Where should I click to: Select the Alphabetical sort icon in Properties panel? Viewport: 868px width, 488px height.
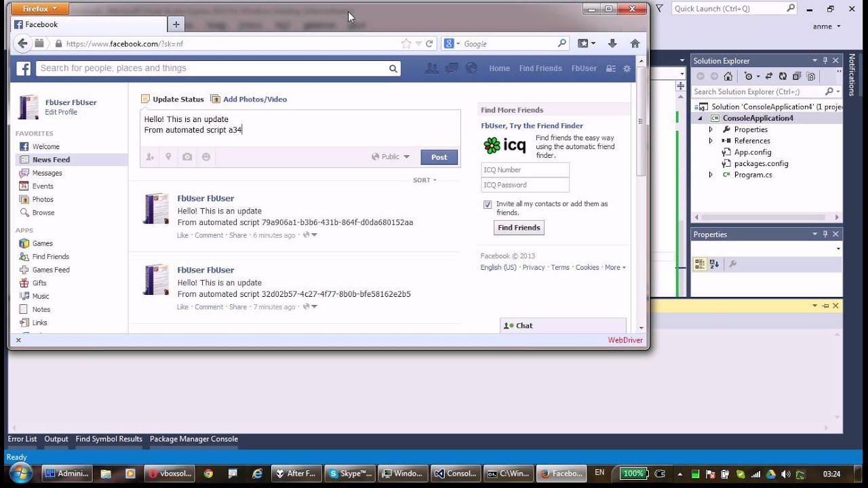click(x=714, y=264)
